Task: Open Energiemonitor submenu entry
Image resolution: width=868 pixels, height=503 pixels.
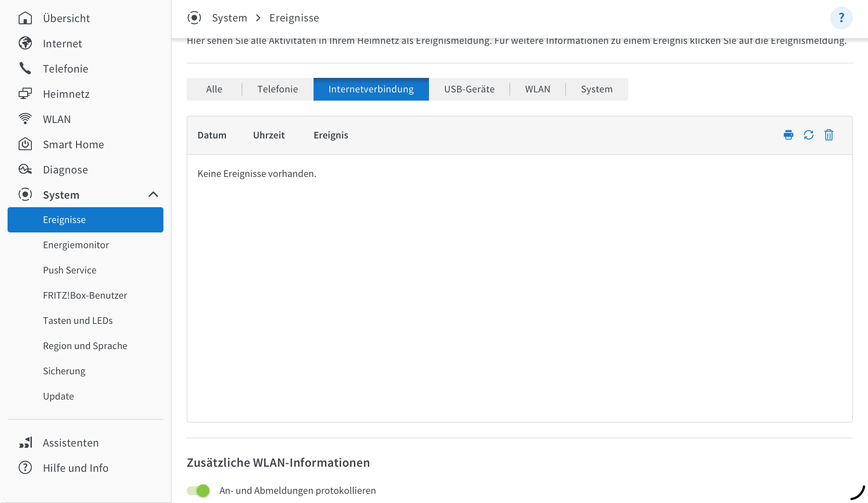Action: (76, 245)
